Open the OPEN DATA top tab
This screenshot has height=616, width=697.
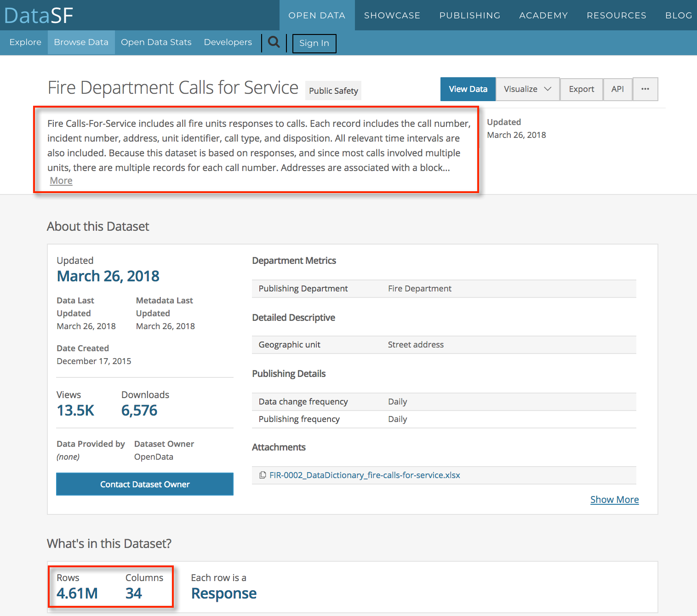(317, 15)
